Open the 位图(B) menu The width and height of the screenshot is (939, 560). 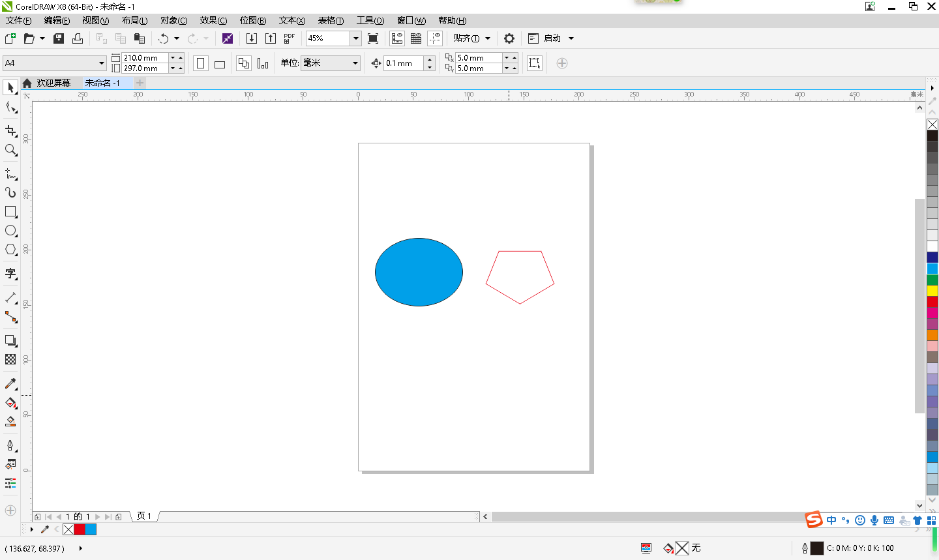point(253,21)
